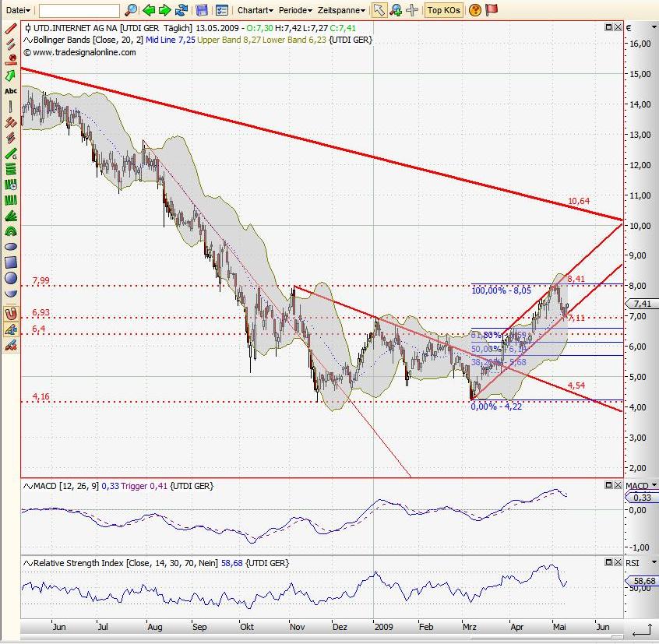Click the symbol search input field
This screenshot has width=659, height=644.
tap(79, 10)
